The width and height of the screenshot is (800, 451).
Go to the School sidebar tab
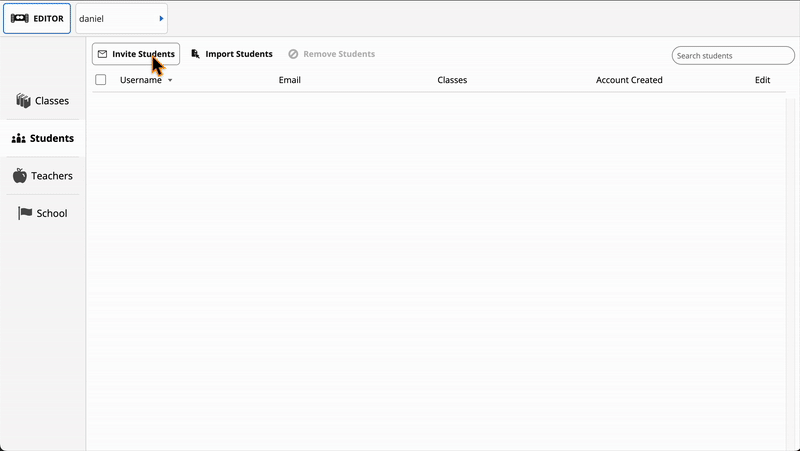point(51,213)
